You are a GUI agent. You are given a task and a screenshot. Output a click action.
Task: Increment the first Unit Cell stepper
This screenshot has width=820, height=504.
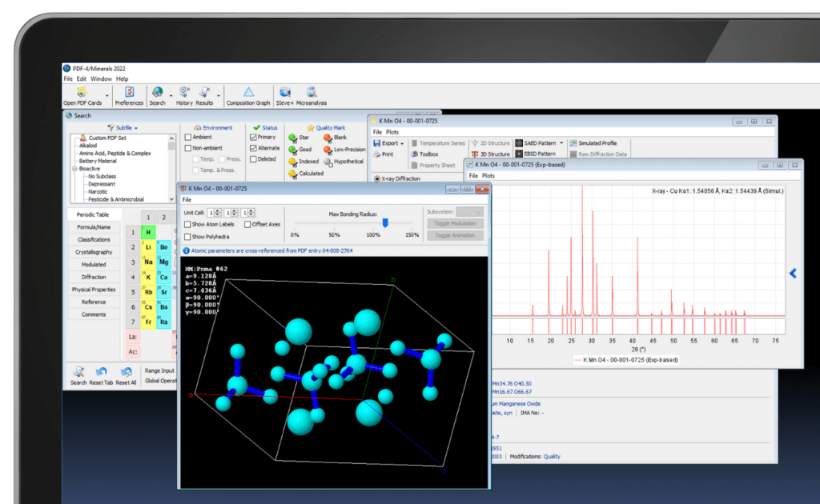coord(218,211)
